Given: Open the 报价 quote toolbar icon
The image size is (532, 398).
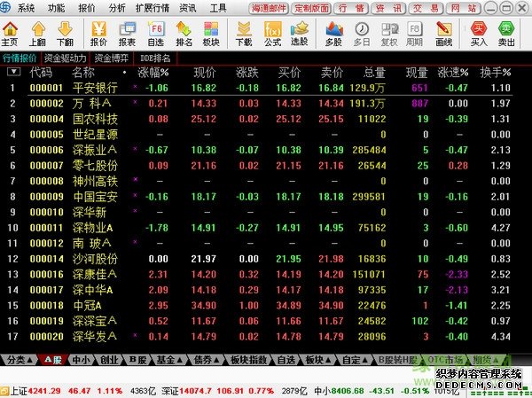Looking at the screenshot, I should coord(98,34).
